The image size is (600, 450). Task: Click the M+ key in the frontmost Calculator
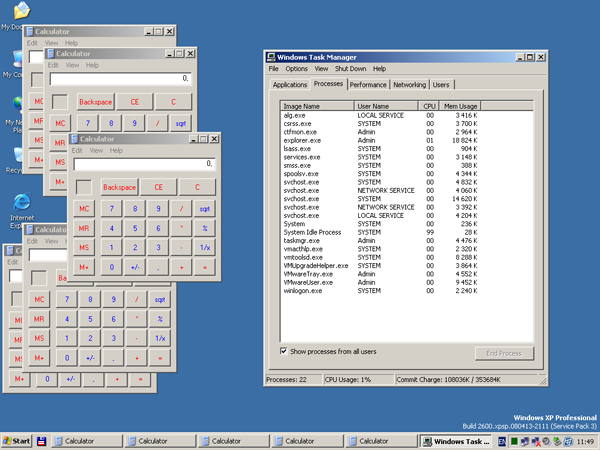[84, 267]
